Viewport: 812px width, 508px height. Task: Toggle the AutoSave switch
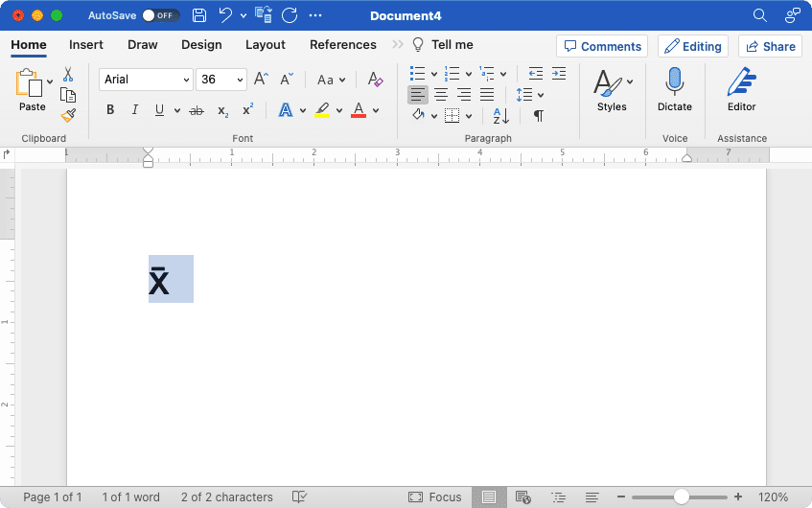[160, 15]
